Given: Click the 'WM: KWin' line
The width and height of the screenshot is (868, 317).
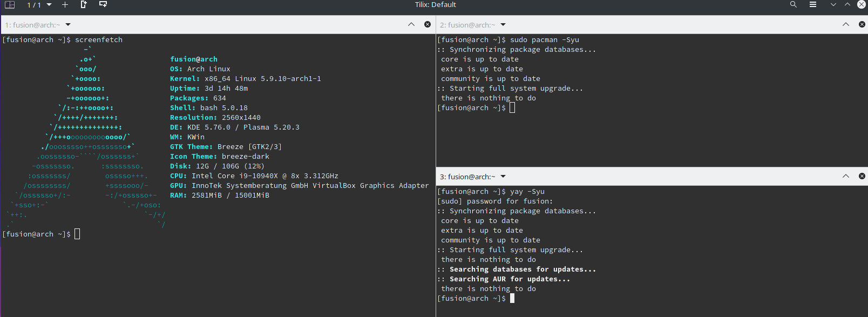Looking at the screenshot, I should pos(187,137).
